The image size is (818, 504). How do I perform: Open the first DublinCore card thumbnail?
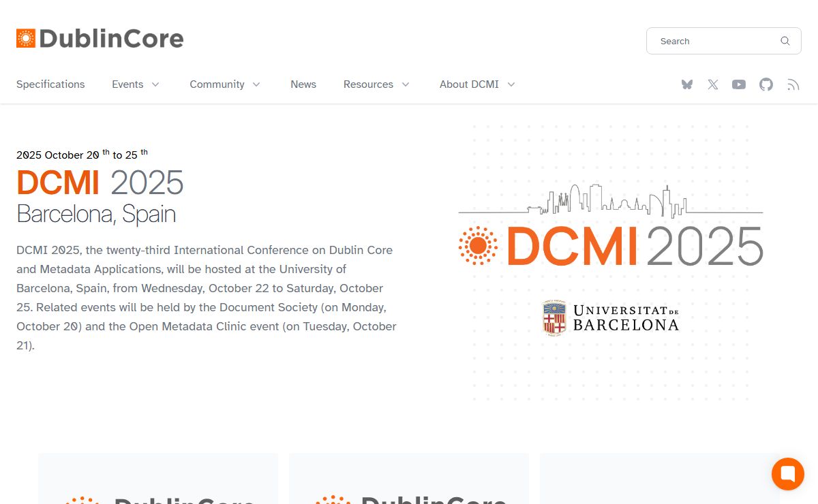[x=158, y=478]
